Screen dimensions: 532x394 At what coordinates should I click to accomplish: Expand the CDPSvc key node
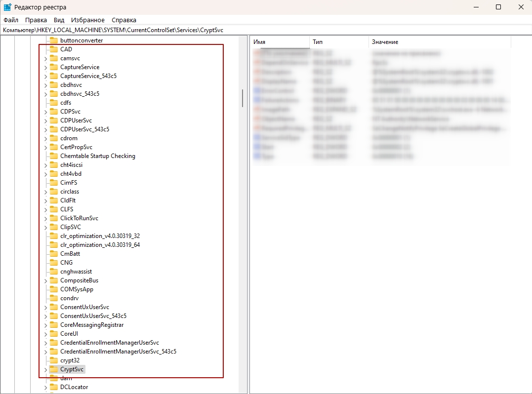pos(45,112)
